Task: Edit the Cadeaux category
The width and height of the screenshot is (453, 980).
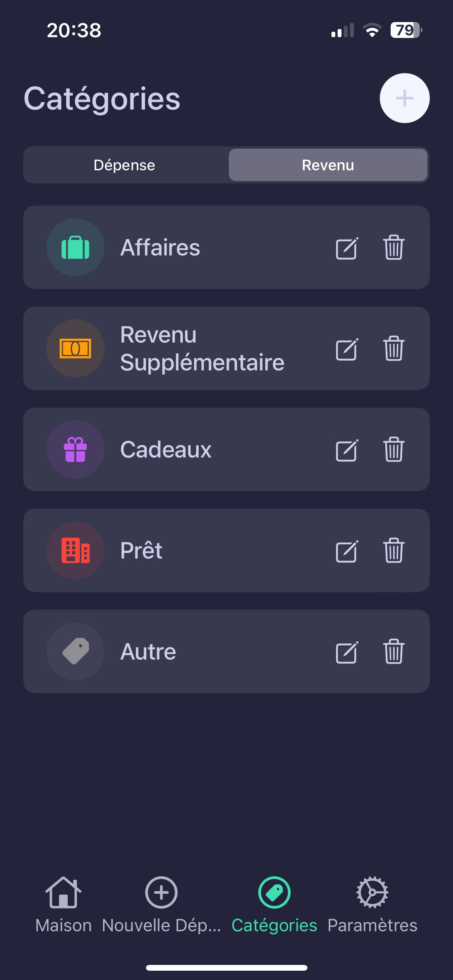Action: coord(347,450)
